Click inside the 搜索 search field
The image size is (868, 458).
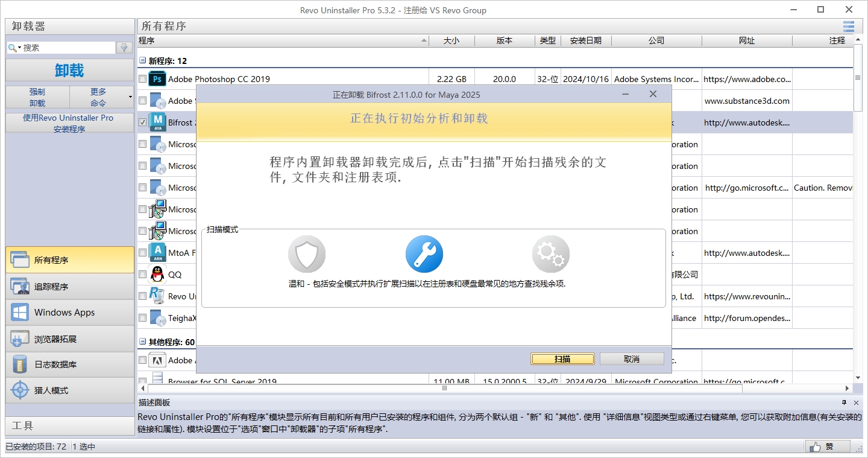[x=68, y=48]
